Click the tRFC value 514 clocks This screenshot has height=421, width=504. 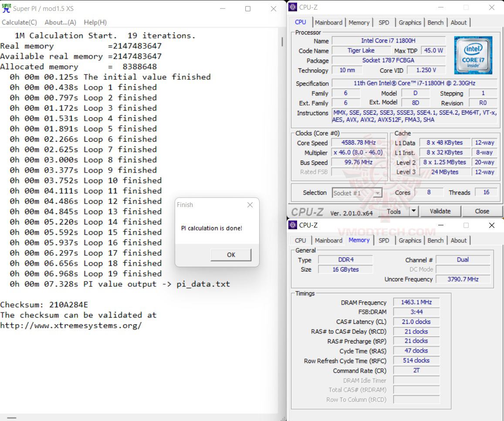coord(416,360)
